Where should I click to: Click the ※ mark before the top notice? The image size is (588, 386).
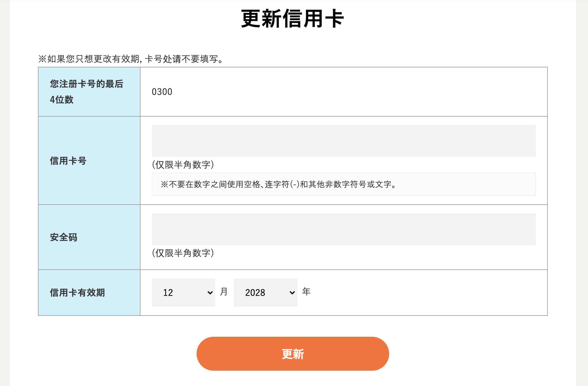(42, 59)
